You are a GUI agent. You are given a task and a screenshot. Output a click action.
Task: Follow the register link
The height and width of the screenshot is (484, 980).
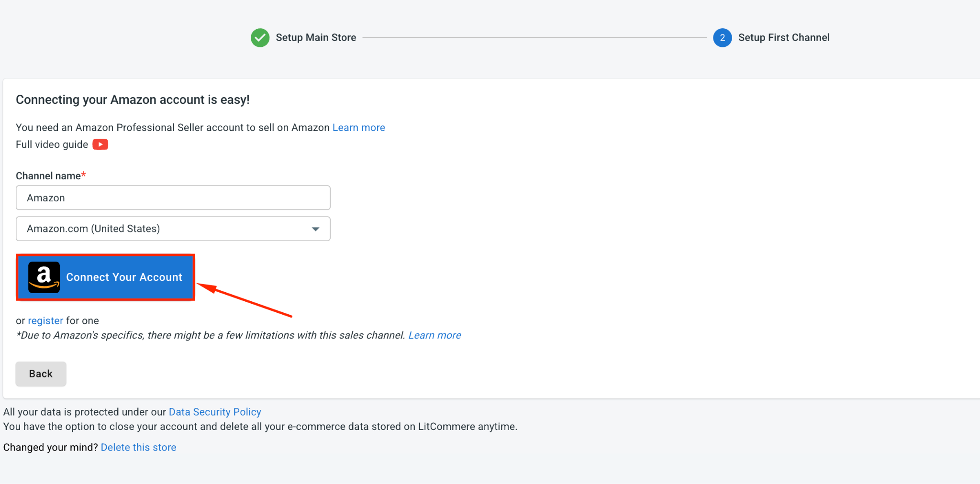click(x=45, y=320)
